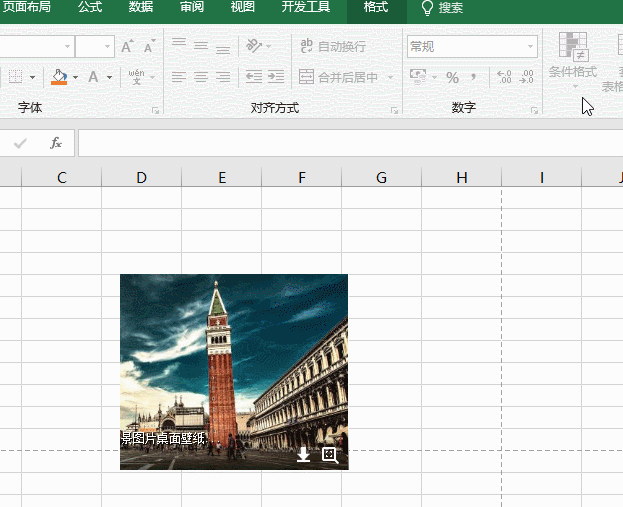Click the percent style icon

(x=452, y=77)
